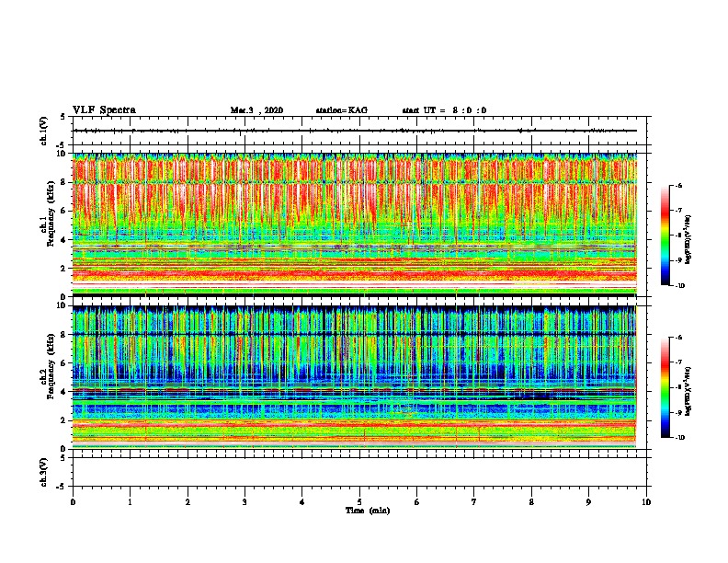Click the ch.2 spectrogram color scale bar
728x563 pixels.
665,387
